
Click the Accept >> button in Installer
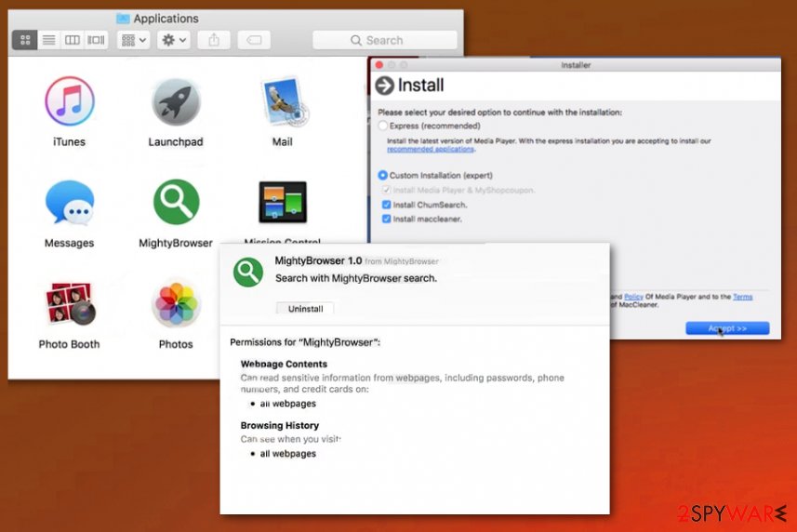tap(727, 328)
